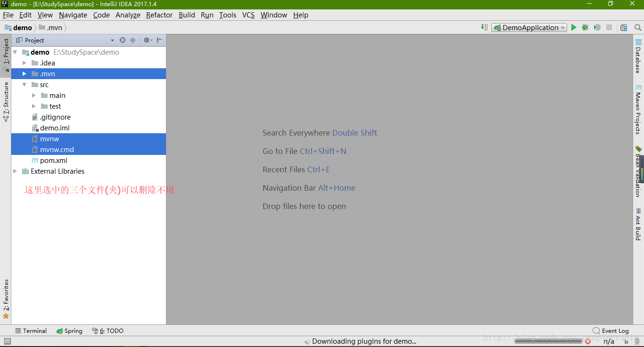The image size is (644, 347).
Task: Collapse the src folder arrow
Action: [x=25, y=85]
